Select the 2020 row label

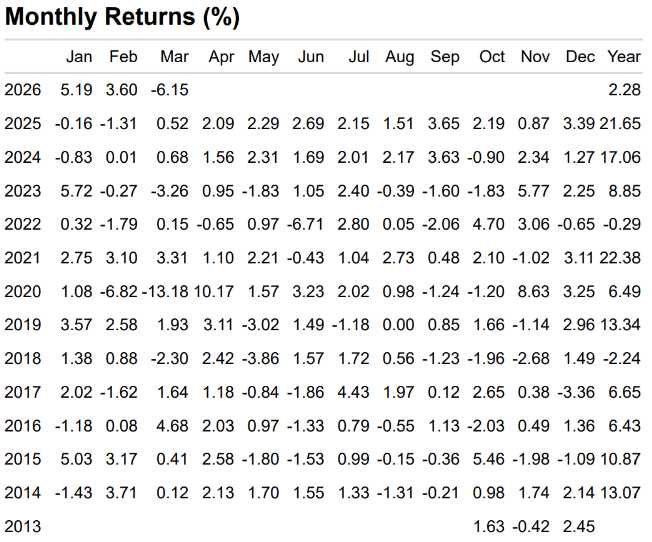pos(23,291)
